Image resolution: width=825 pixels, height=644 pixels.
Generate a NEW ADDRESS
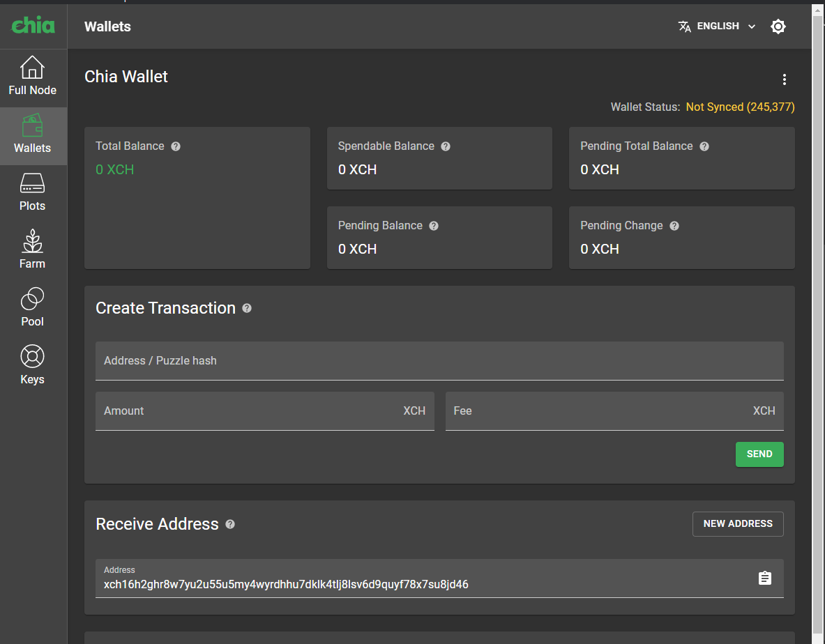pos(738,524)
